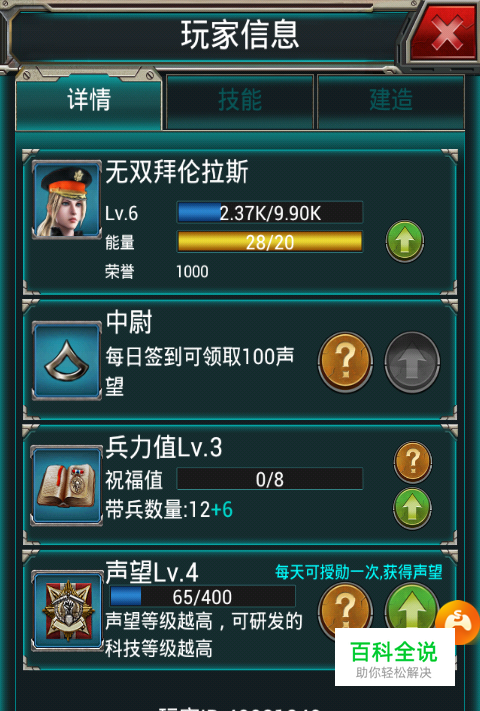The width and height of the screenshot is (480, 711).
Task: Tap the 兵力值 book medal icon
Action: [x=67, y=486]
